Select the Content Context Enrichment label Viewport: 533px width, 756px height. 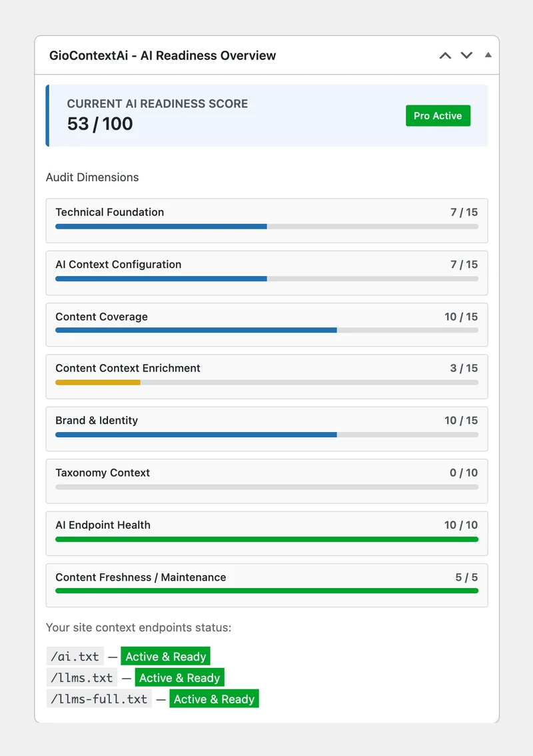click(x=128, y=368)
